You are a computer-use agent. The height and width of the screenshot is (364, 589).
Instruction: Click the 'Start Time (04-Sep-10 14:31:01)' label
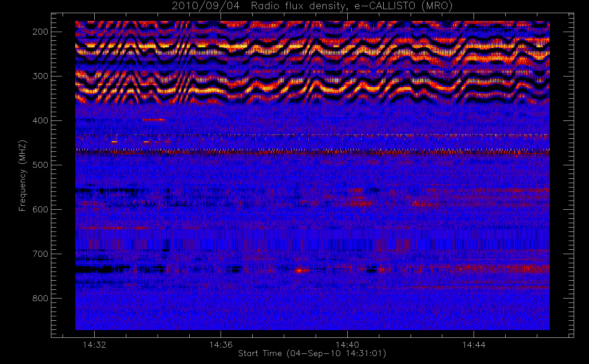pos(312,353)
